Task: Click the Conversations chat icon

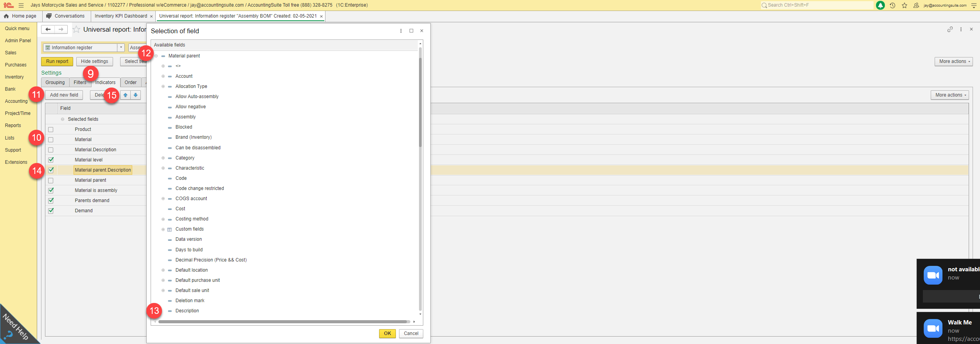Action: [x=49, y=16]
